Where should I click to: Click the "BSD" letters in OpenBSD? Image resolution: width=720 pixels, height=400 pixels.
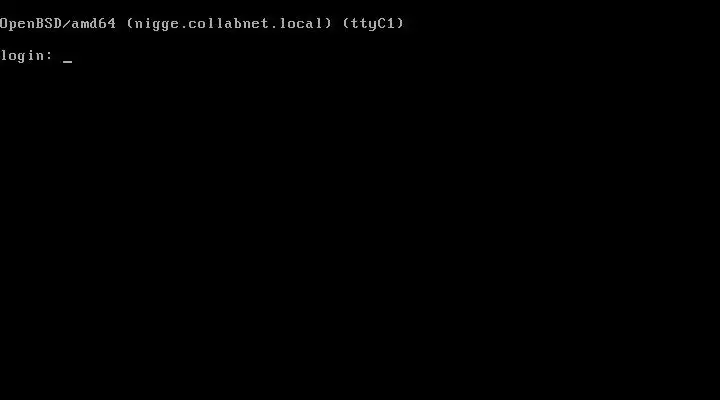(x=49, y=23)
